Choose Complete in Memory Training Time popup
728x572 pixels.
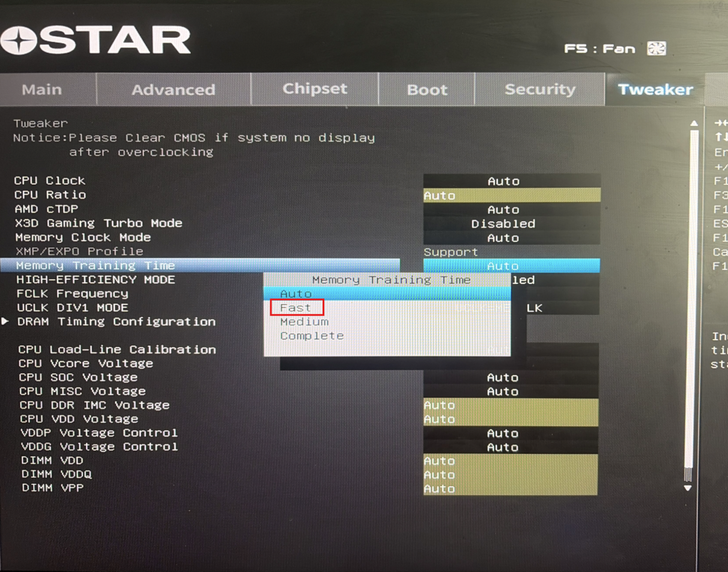pyautogui.click(x=312, y=336)
